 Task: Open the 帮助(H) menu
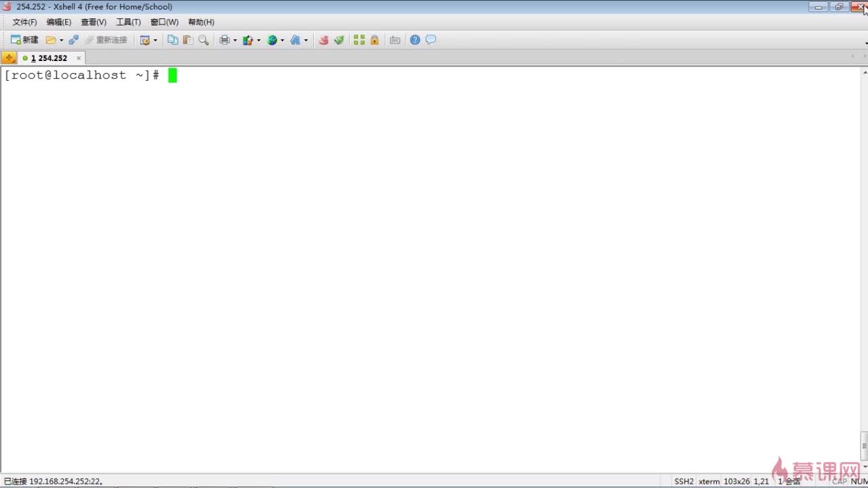tap(201, 22)
